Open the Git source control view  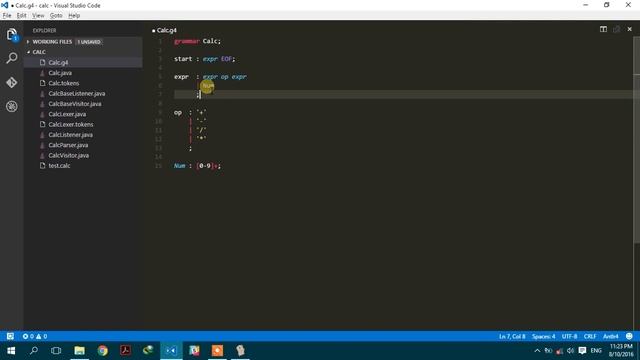[12, 82]
